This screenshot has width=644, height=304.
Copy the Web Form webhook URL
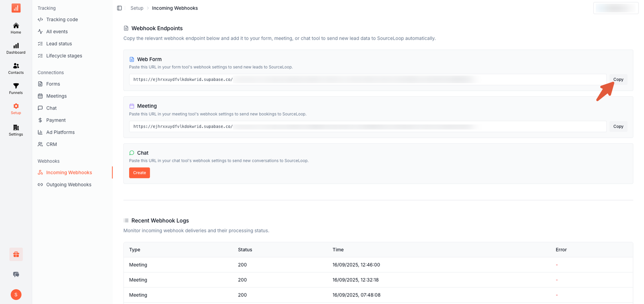pyautogui.click(x=618, y=79)
